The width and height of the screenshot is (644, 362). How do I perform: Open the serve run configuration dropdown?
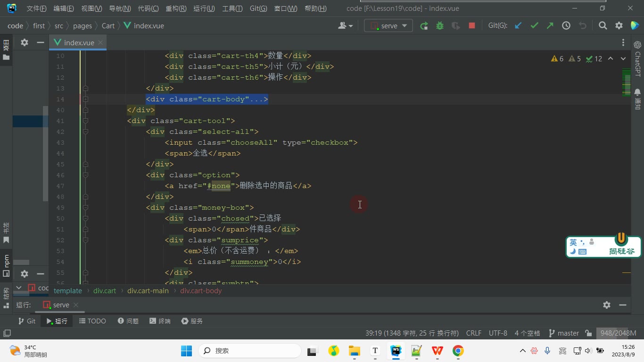click(x=388, y=26)
